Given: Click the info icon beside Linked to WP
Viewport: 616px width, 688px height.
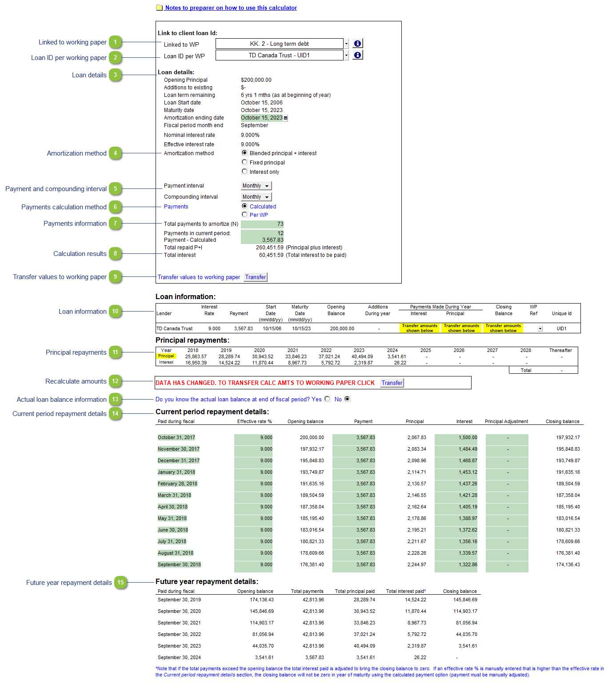Looking at the screenshot, I should point(357,44).
